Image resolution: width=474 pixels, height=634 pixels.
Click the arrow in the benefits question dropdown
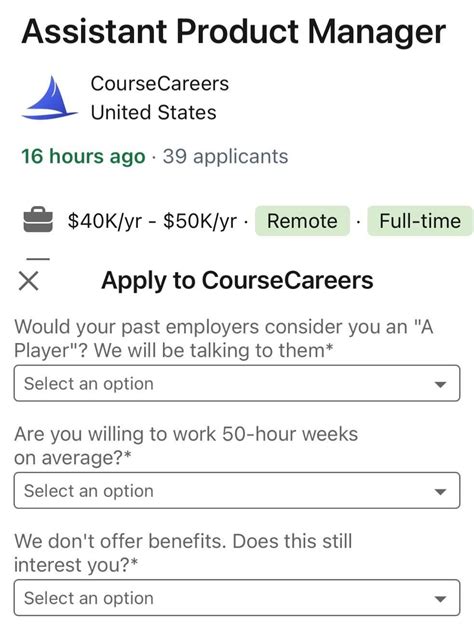[x=440, y=599]
